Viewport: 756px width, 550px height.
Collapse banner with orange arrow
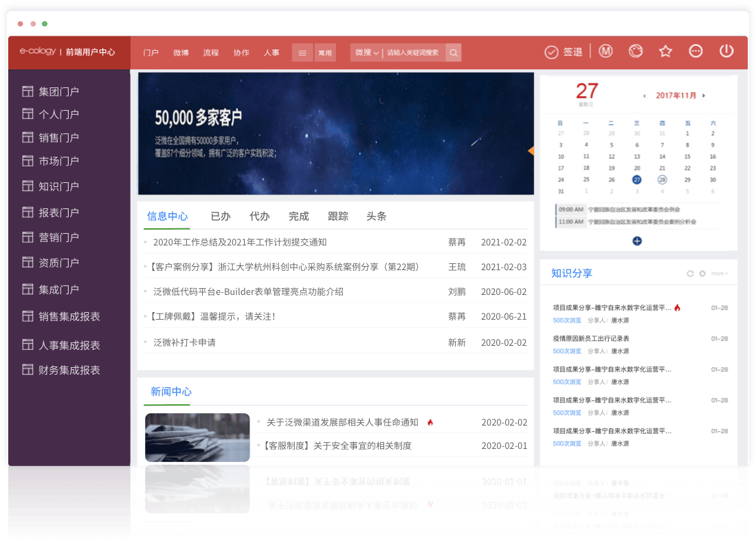point(531,151)
